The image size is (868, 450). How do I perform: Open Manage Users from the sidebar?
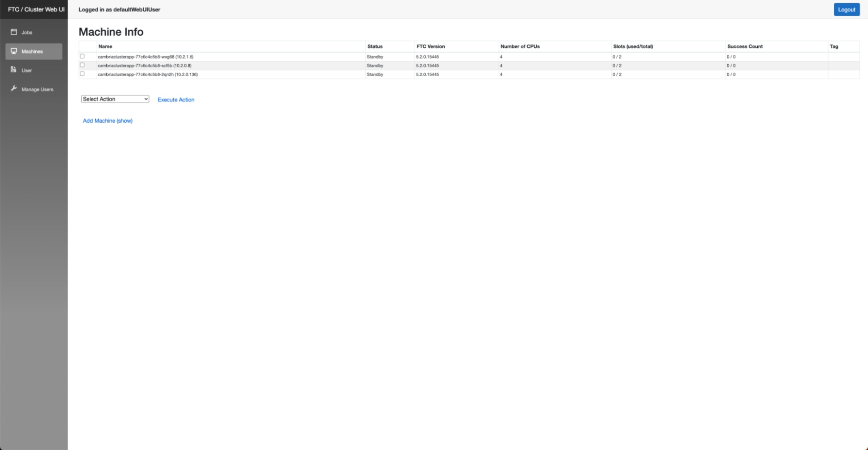coord(37,89)
